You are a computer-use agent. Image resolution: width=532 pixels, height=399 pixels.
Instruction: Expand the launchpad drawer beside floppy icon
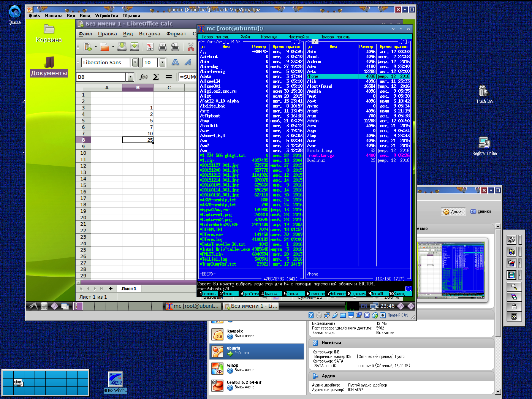click(x=520, y=275)
